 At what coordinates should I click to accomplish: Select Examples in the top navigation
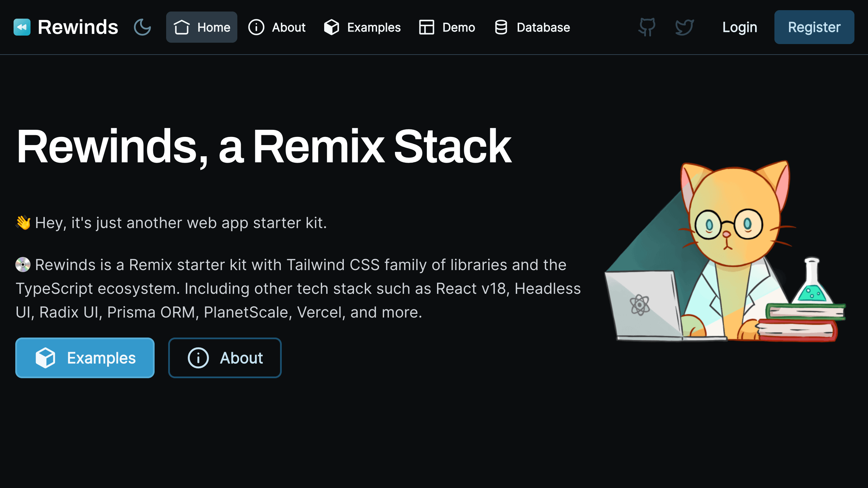(374, 27)
